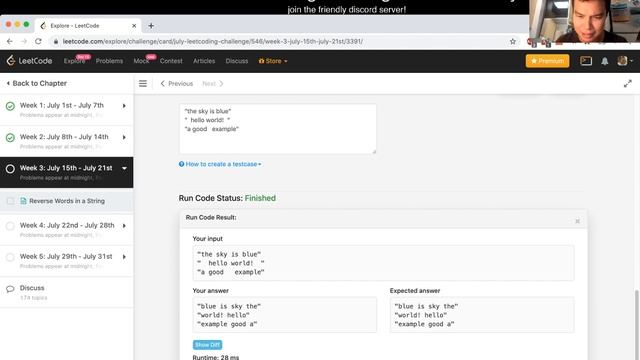Open the Discuss navbar item
640x360 pixels.
click(237, 61)
